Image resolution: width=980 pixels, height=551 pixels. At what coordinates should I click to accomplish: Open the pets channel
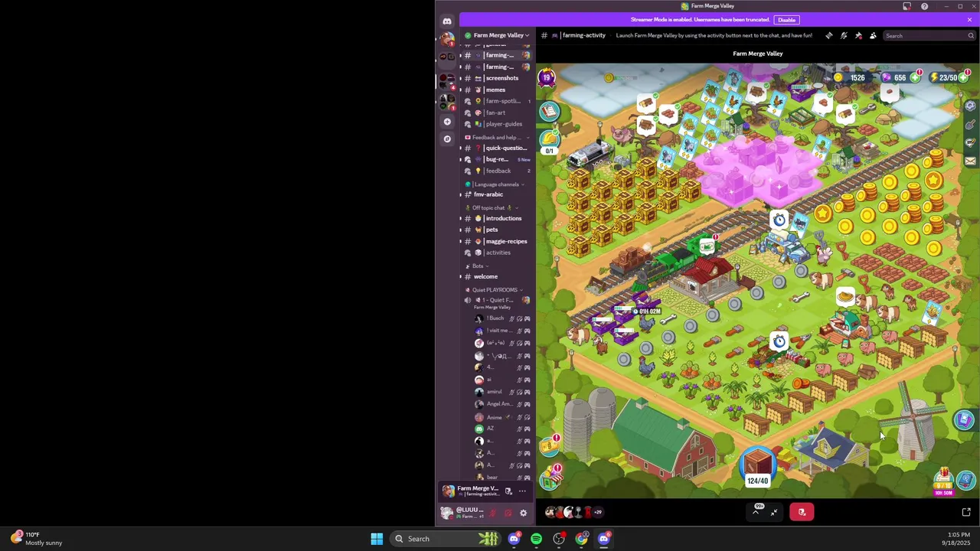[495, 230]
